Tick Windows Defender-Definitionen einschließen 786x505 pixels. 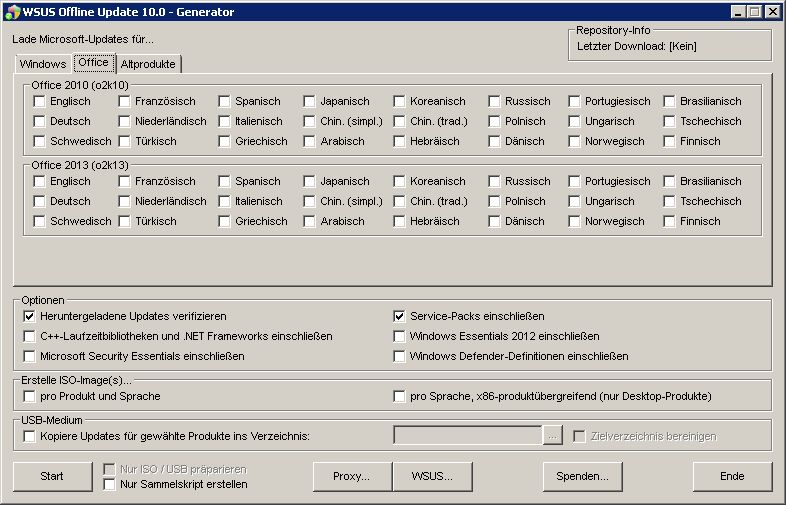399,357
